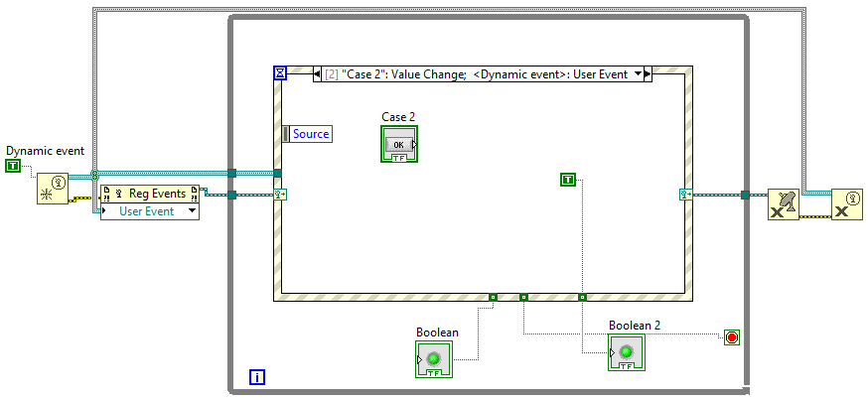This screenshot has height=400, width=868.
Task: Select the Create User Event node
Action: point(53,189)
